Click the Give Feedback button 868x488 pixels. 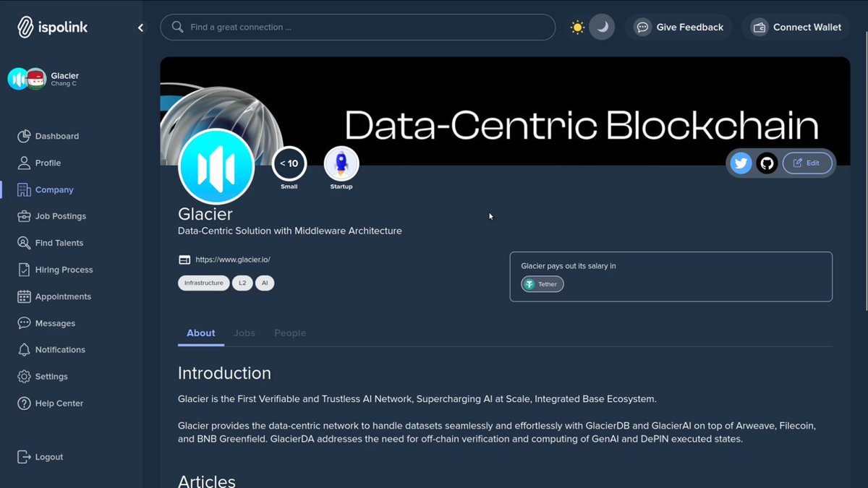click(x=678, y=27)
